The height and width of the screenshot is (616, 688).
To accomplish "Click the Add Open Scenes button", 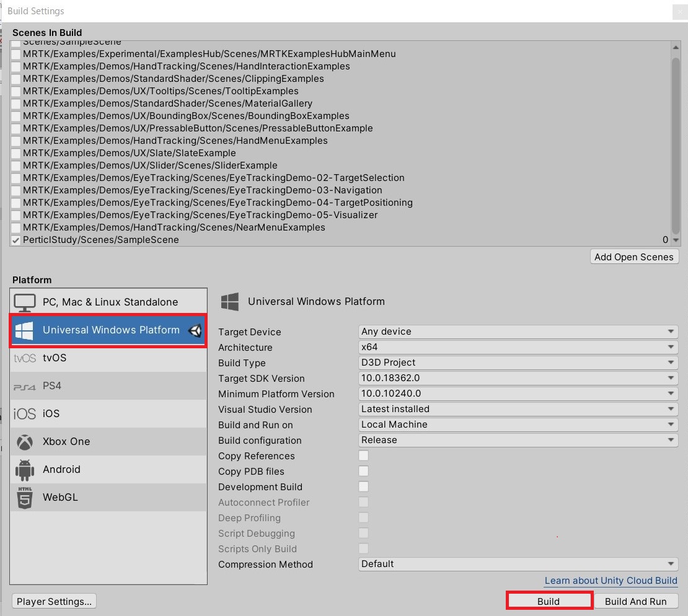I will click(634, 257).
